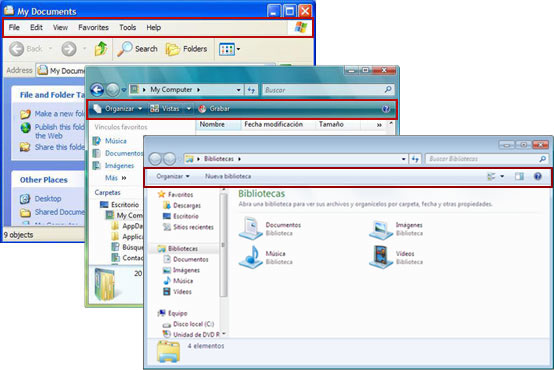Screen dimensions: 554x370
Task: Open the Vistas dropdown arrow
Action: [189, 109]
